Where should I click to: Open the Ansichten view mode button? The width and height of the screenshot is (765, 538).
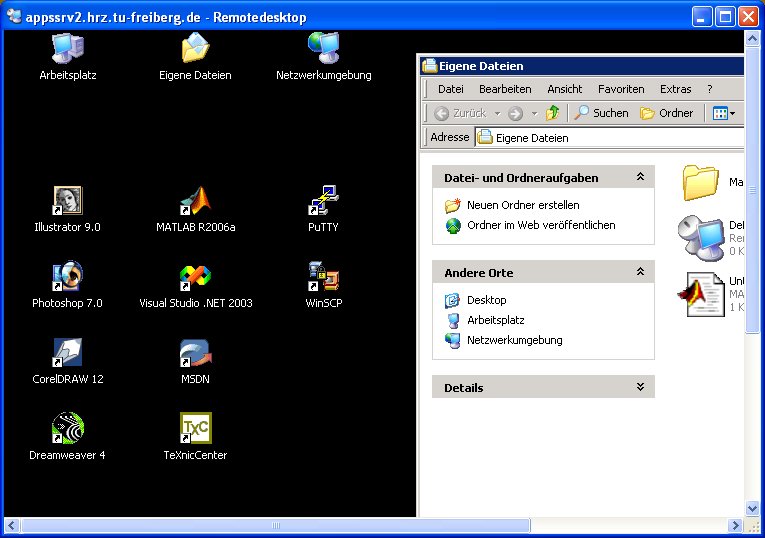(724, 113)
